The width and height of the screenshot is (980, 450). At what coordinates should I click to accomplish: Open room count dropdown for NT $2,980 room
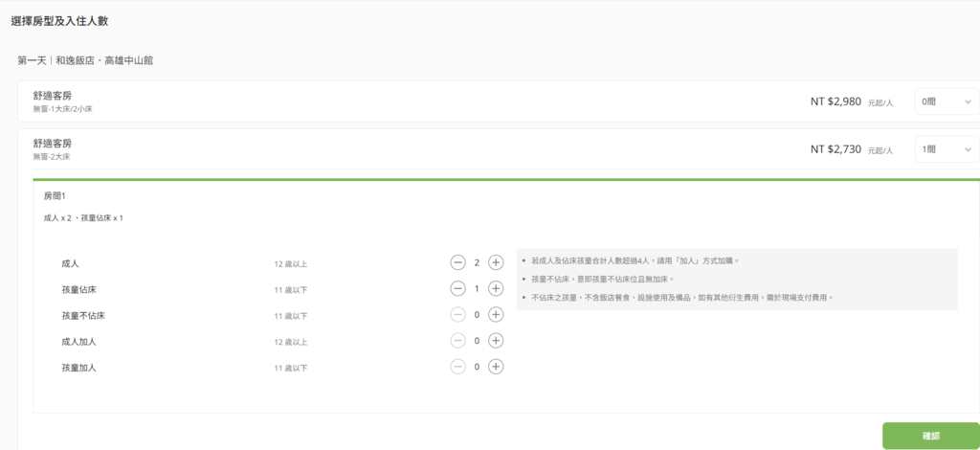click(x=947, y=101)
